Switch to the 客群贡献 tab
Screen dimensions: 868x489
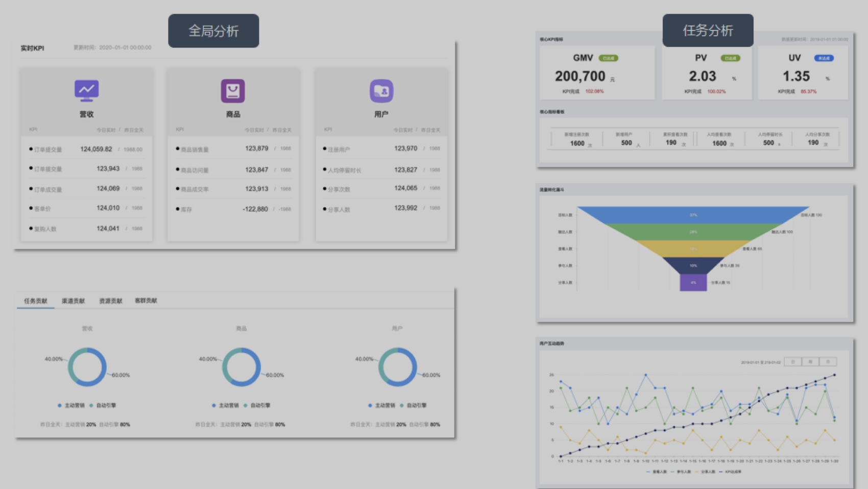point(146,301)
